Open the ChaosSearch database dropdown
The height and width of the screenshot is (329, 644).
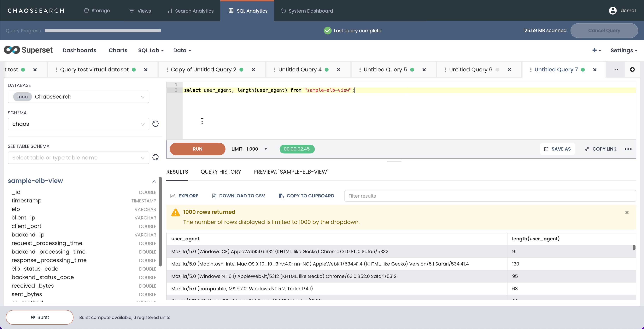coord(79,97)
